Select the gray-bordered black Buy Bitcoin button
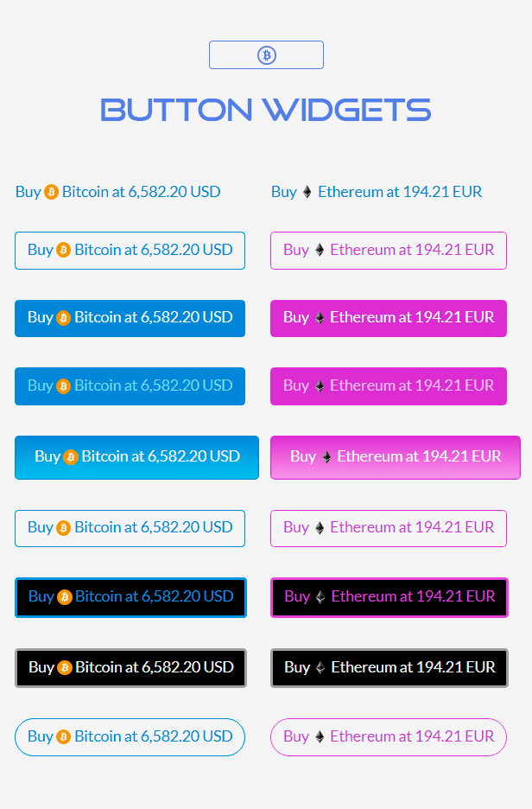532x809 pixels. [x=130, y=668]
